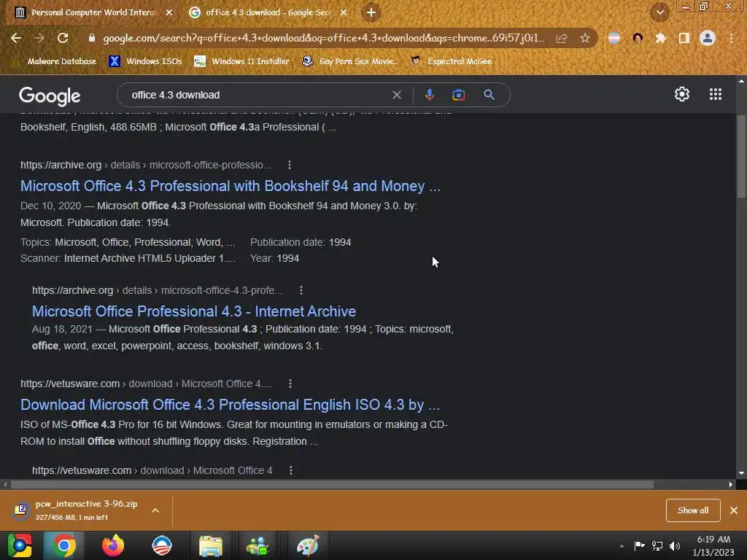
Task: Clear the Google search box
Action: click(396, 95)
